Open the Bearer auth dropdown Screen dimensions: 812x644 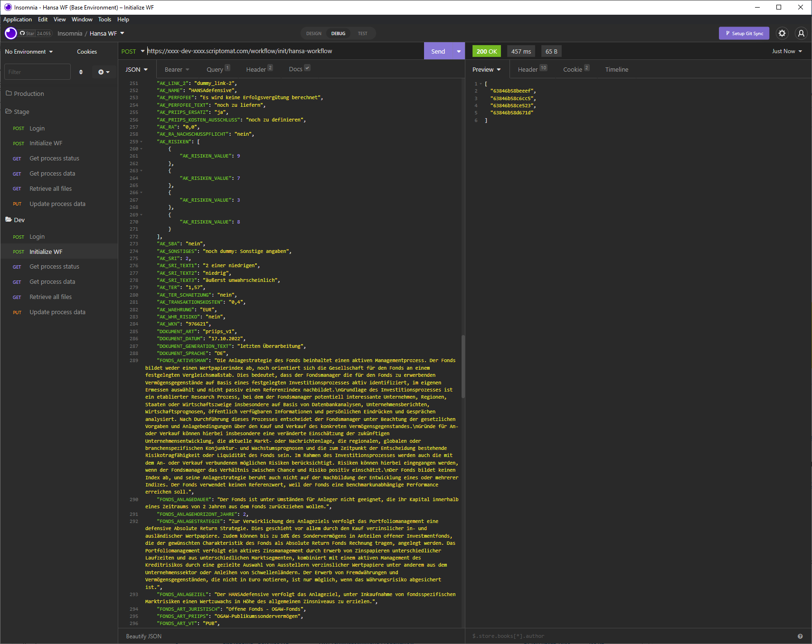[x=177, y=69]
